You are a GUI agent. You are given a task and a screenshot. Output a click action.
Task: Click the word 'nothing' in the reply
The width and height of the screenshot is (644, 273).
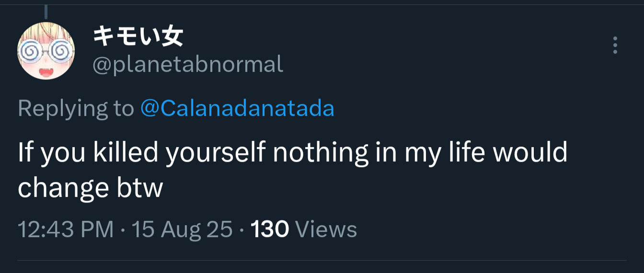(x=318, y=153)
